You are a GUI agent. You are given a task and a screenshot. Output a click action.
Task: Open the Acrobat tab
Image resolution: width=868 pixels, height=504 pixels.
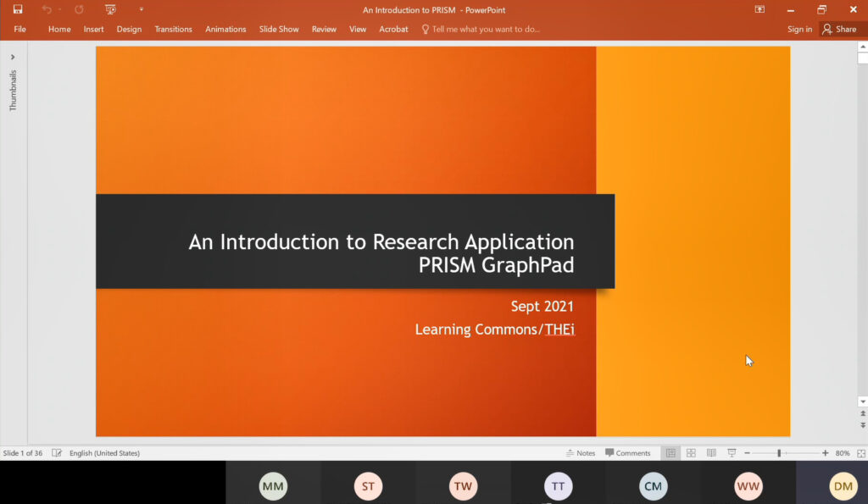[x=393, y=30]
